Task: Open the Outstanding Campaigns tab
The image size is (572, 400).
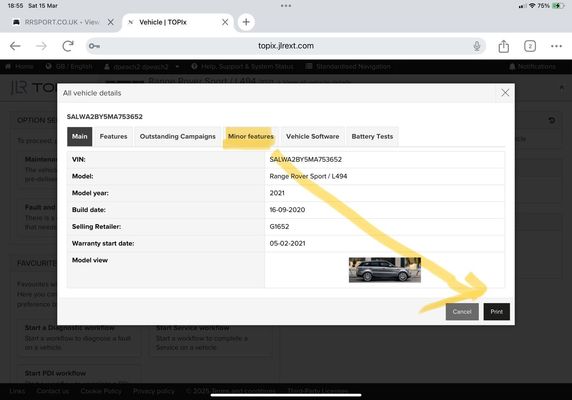Action: tap(178, 136)
